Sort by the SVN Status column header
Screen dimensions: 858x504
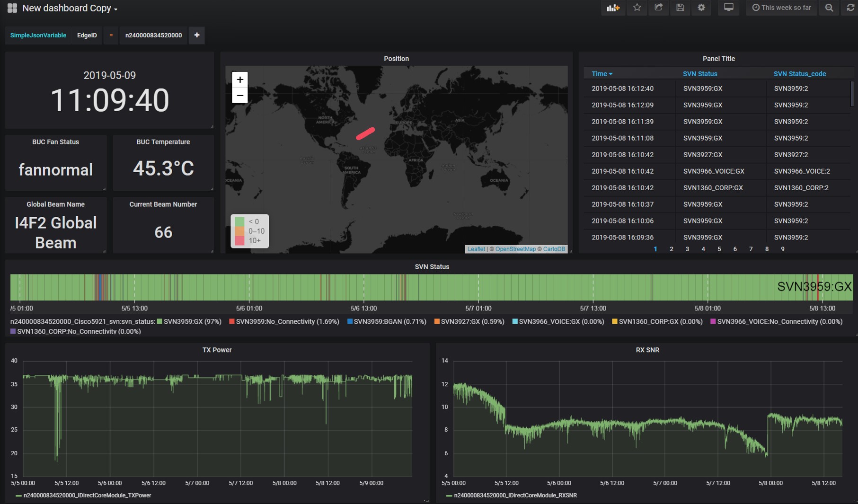700,74
